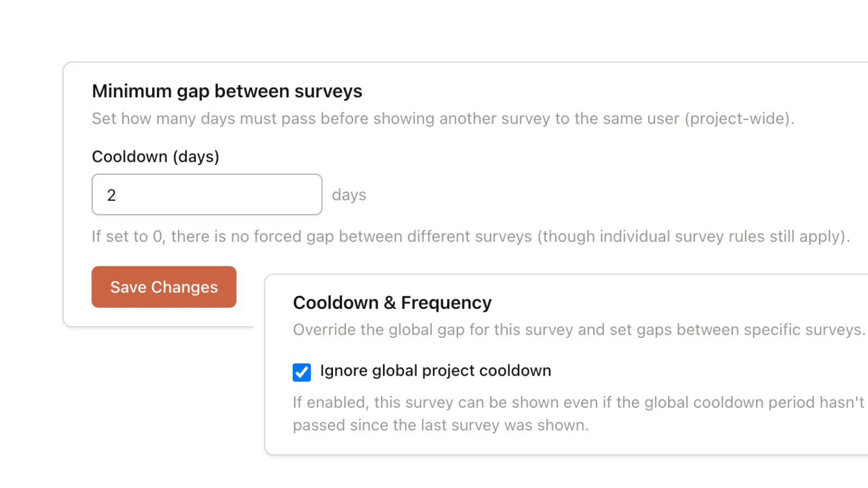Viewport: 868px width, 488px height.
Task: Click the 'Minimum gap between surveys' heading
Action: [227, 91]
